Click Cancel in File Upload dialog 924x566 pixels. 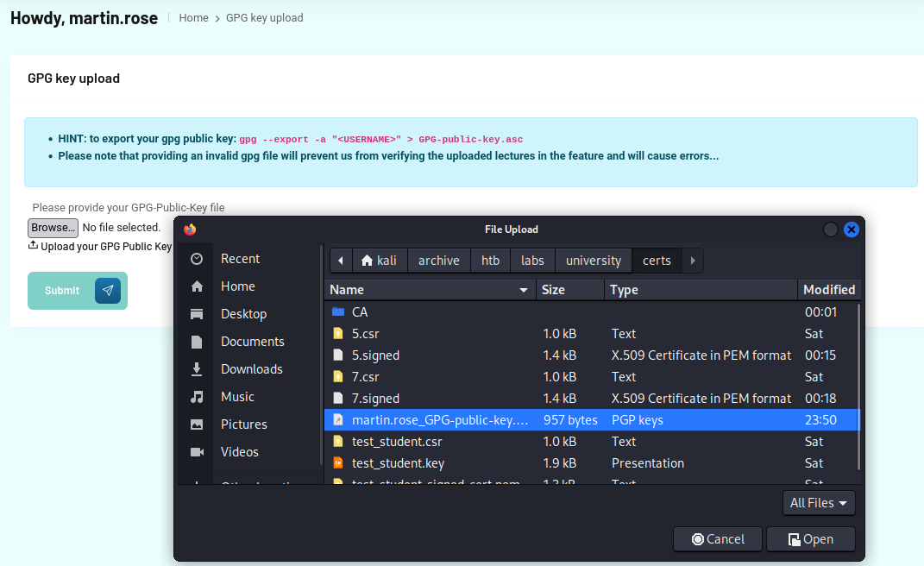(x=718, y=539)
